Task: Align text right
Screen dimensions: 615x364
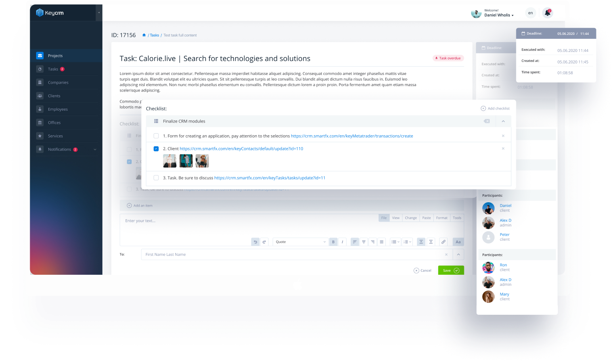Action: click(373, 242)
